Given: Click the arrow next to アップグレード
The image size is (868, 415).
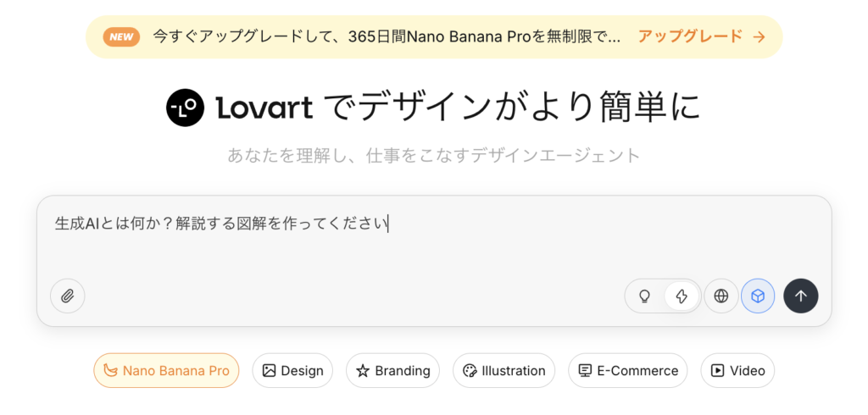Looking at the screenshot, I should tap(759, 36).
